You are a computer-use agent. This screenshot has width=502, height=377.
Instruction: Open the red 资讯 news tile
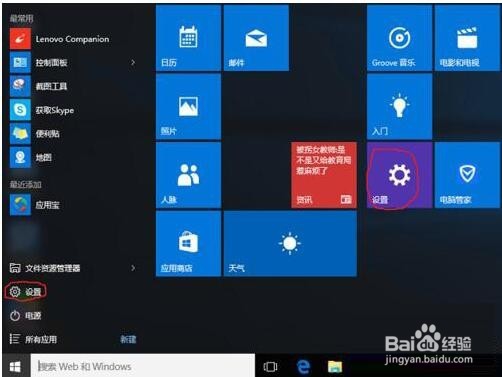point(324,175)
